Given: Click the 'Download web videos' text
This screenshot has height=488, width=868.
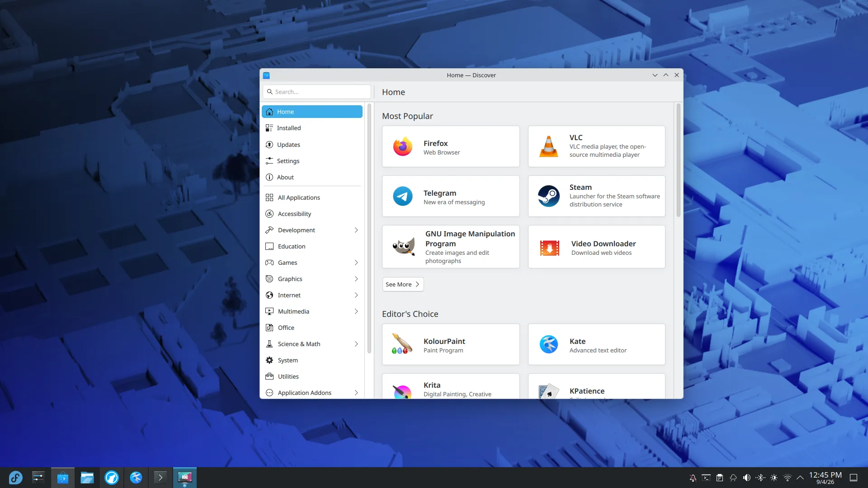Looking at the screenshot, I should click(601, 253).
